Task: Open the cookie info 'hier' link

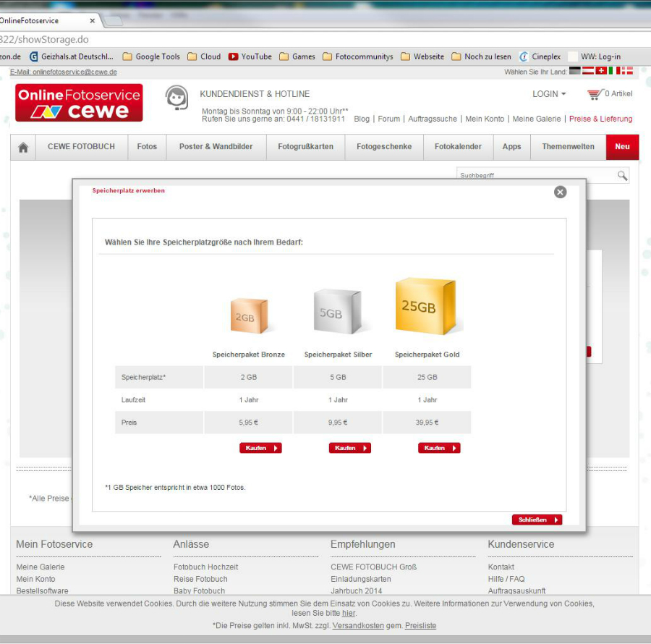Action: pyautogui.click(x=349, y=614)
